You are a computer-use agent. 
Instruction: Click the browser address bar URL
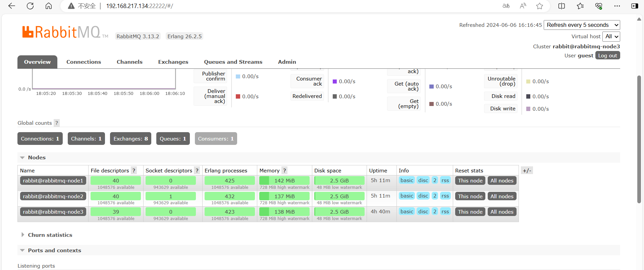point(140,6)
